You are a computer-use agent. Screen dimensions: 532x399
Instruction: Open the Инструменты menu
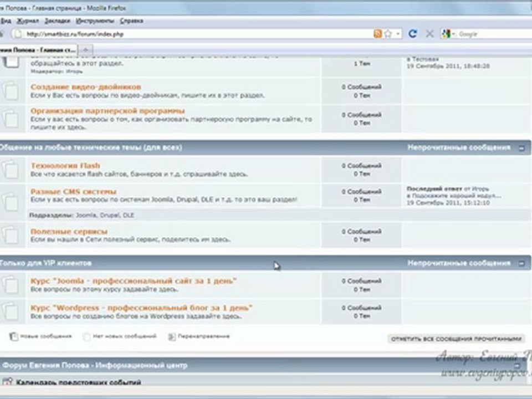pyautogui.click(x=95, y=21)
